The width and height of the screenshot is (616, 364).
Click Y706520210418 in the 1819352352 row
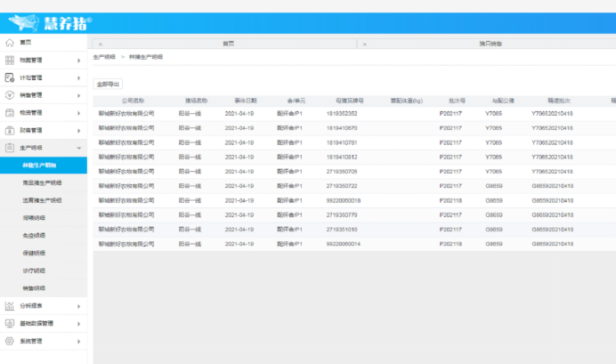coord(552,114)
